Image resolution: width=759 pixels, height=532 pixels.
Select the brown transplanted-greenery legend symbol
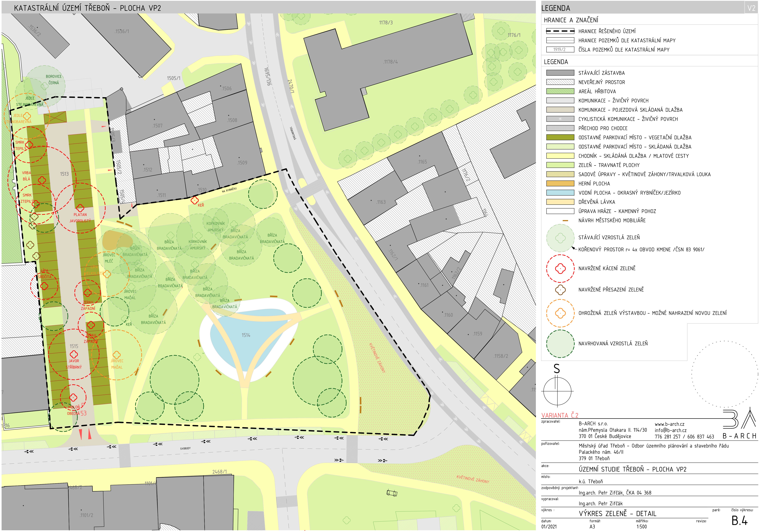(560, 290)
